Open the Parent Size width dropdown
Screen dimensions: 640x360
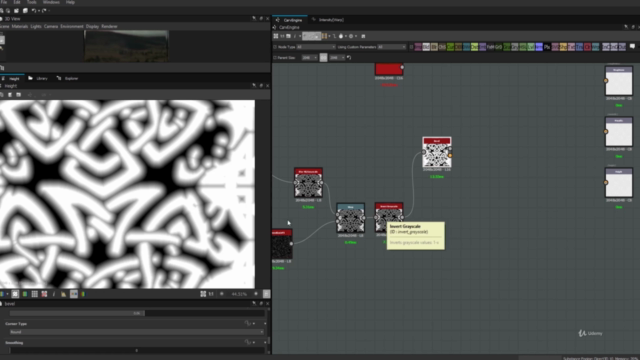coord(309,58)
